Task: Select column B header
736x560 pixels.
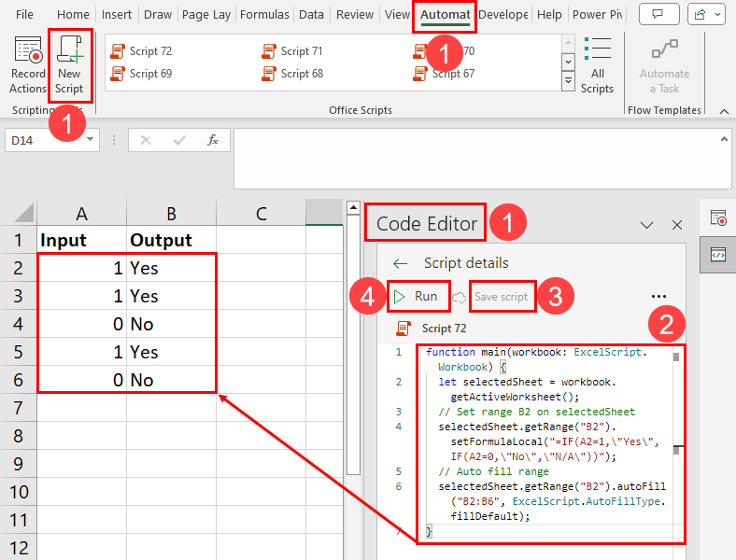Action: click(171, 214)
